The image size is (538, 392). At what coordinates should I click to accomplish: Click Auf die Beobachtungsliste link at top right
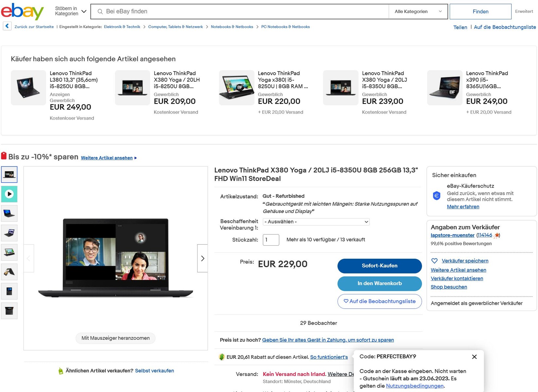[x=505, y=27]
